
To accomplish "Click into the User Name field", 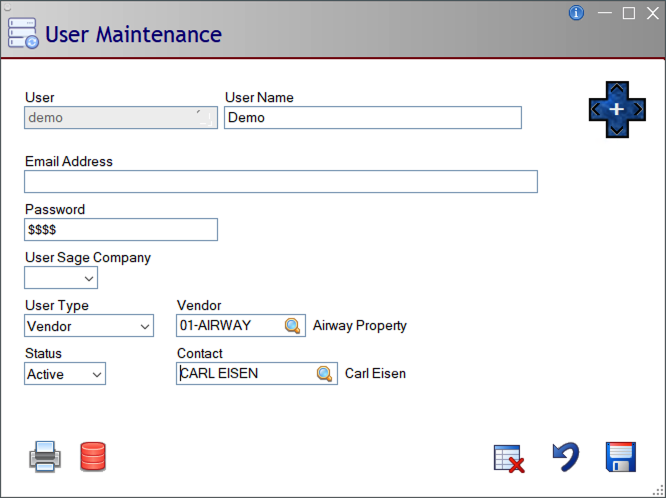I will point(372,118).
